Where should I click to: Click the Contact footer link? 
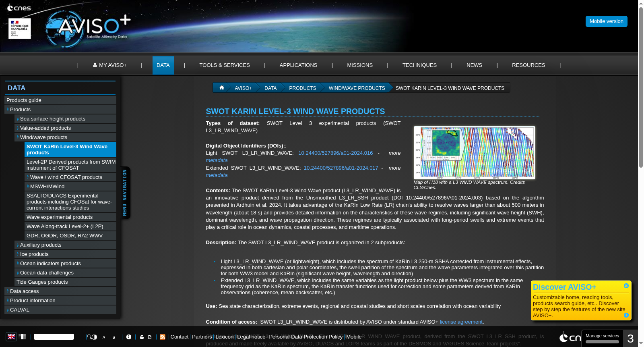179,337
